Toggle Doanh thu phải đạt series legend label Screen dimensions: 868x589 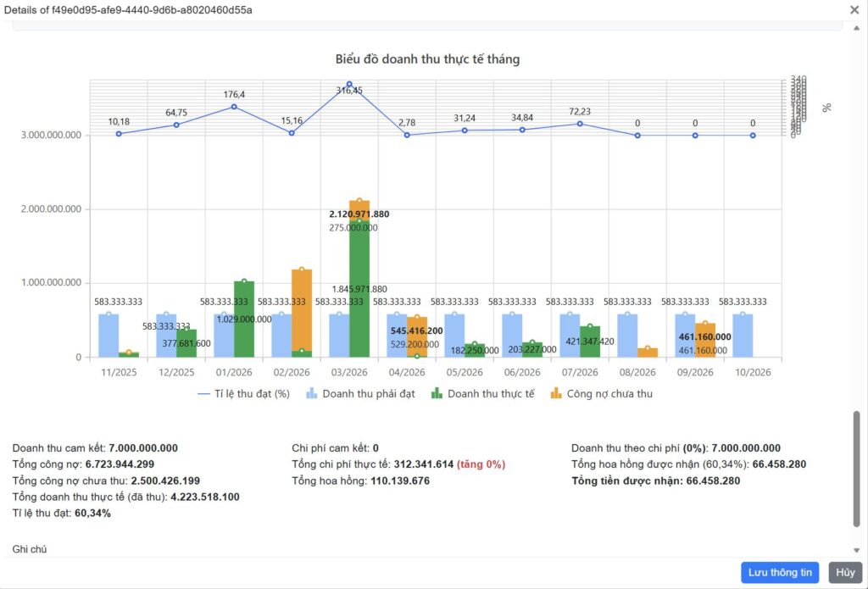coord(369,393)
